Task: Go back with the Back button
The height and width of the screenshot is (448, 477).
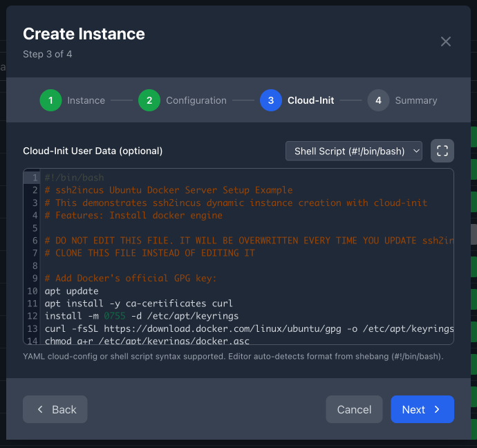Action: pos(55,409)
